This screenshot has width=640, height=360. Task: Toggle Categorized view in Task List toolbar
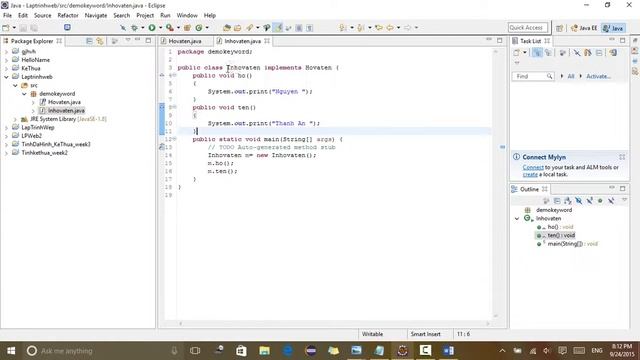point(537,53)
